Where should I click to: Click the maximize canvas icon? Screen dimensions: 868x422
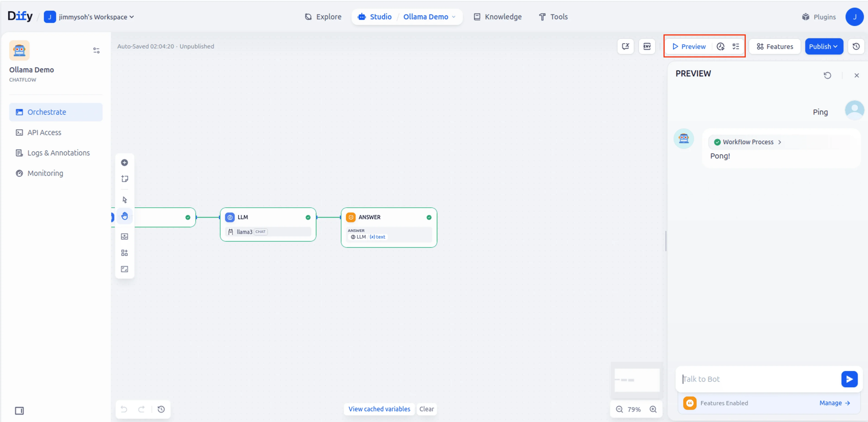(x=124, y=269)
